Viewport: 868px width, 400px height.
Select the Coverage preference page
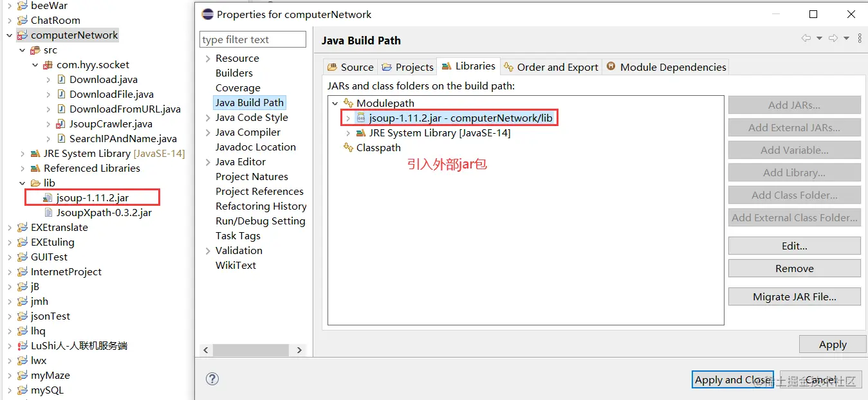click(238, 88)
